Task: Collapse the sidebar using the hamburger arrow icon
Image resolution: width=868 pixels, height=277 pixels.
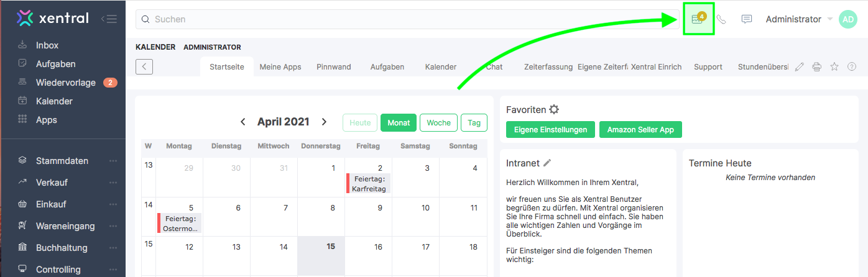Action: tap(109, 19)
